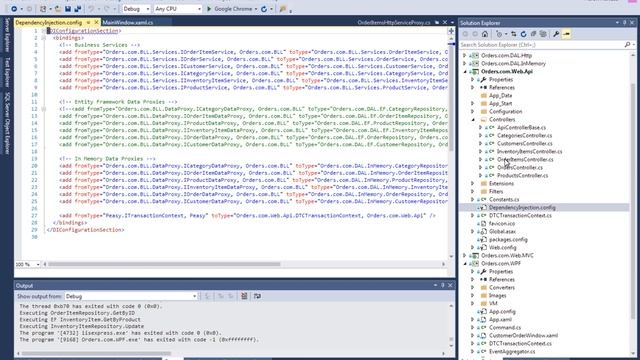
Task: Select the Extensions folder
Action: click(501, 184)
